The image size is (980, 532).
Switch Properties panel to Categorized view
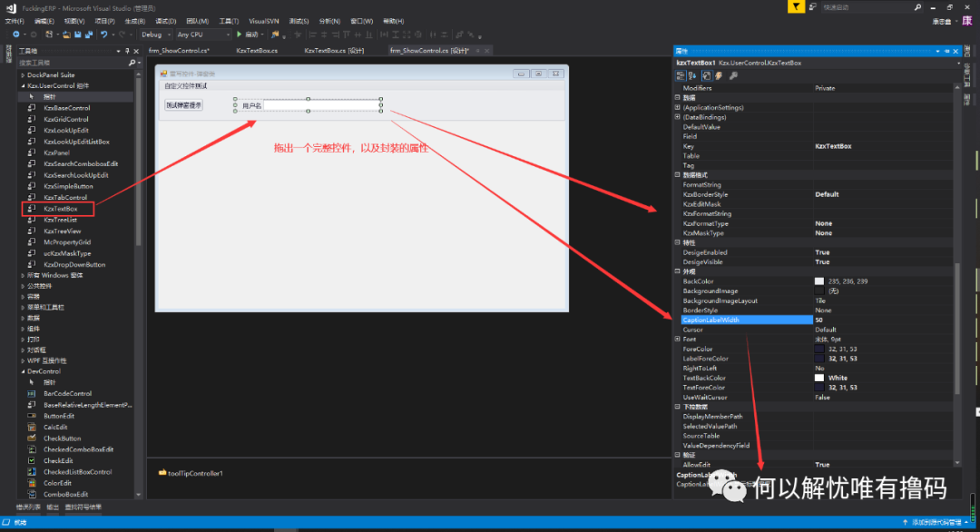(681, 75)
